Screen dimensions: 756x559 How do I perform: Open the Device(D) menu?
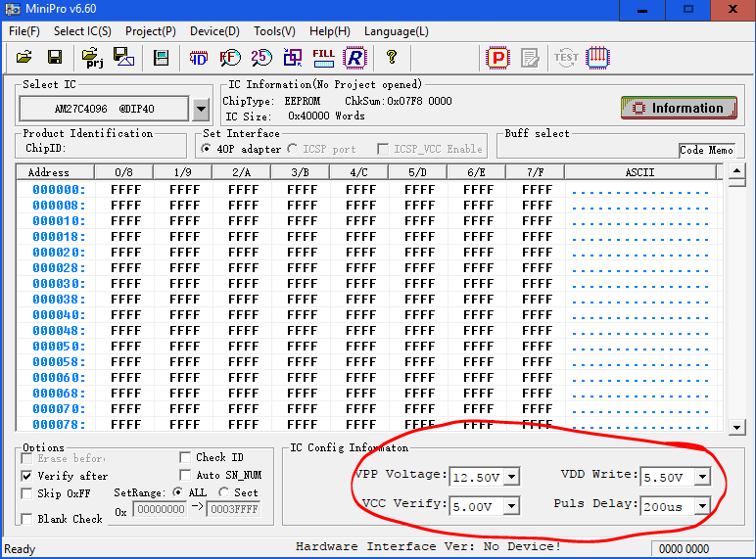214,31
